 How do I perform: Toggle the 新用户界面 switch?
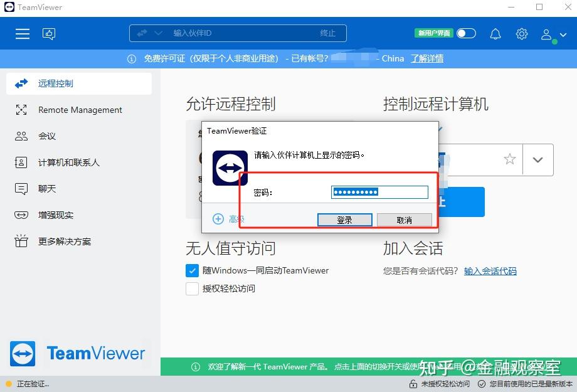pyautogui.click(x=465, y=33)
